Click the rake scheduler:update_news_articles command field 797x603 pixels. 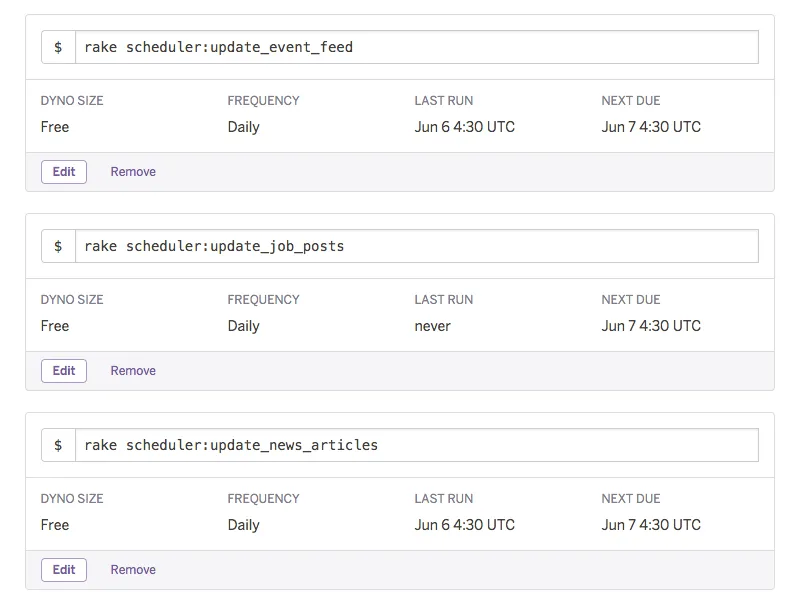pyautogui.click(x=417, y=445)
